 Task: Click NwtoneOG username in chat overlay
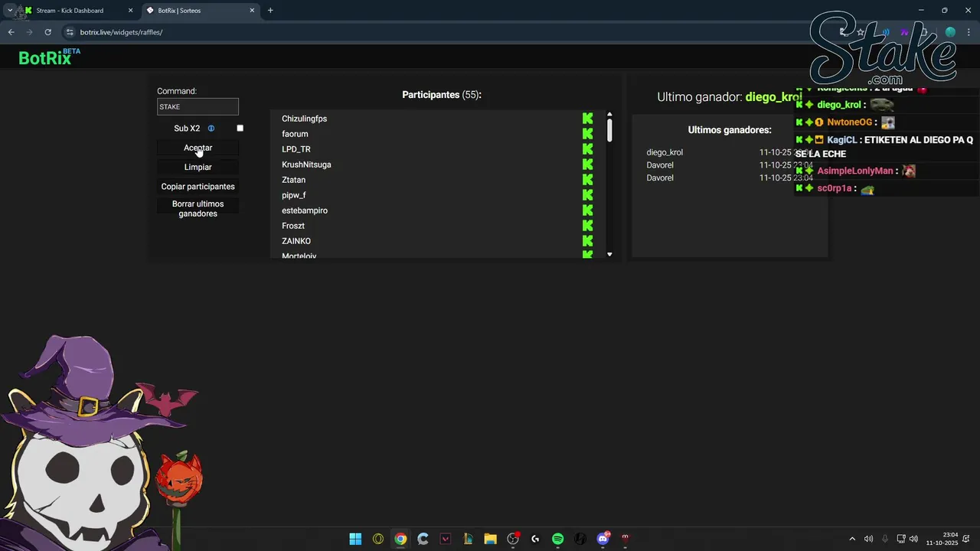pyautogui.click(x=849, y=122)
